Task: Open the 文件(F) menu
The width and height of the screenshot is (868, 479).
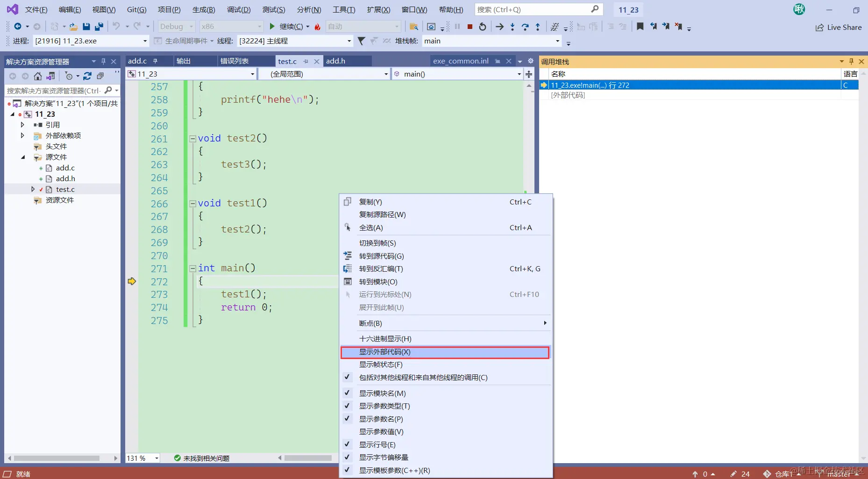Action: pos(36,9)
